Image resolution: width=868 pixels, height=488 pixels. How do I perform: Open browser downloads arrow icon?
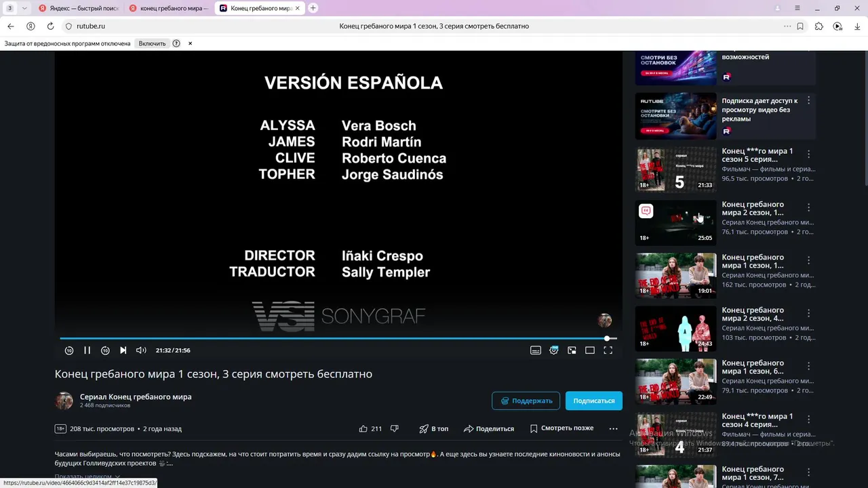click(x=857, y=26)
